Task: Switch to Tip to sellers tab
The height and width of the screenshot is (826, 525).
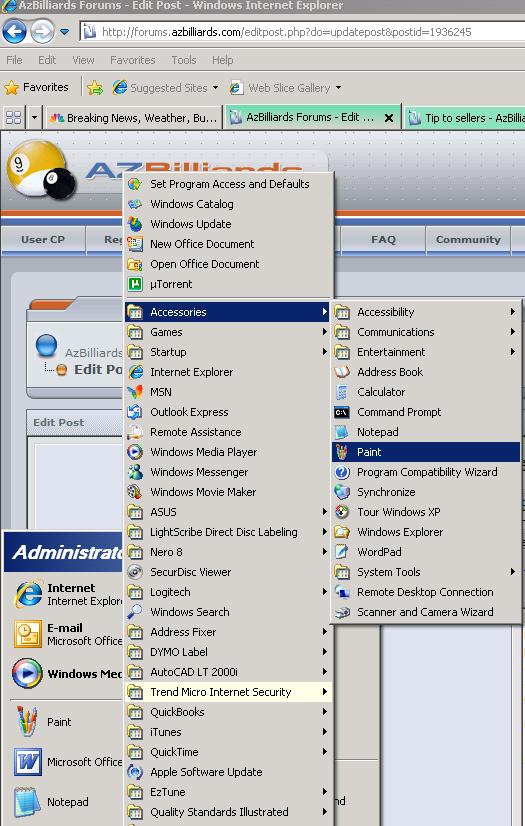Action: [x=464, y=118]
